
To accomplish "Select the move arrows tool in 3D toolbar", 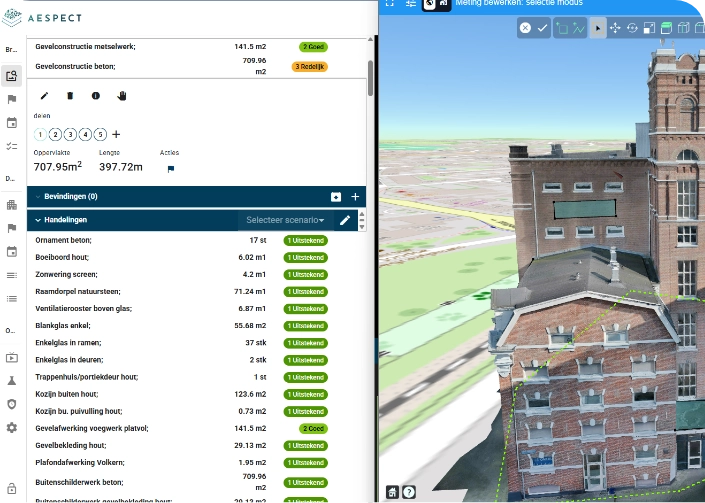I will [x=615, y=29].
